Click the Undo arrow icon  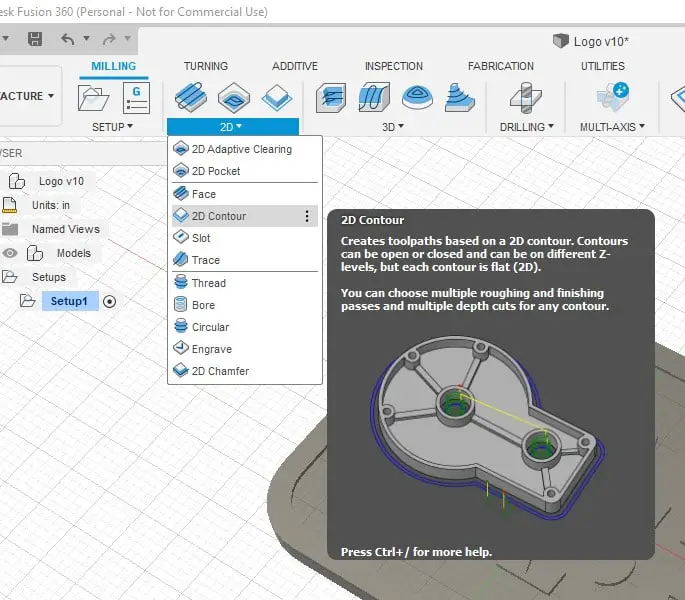tap(68, 39)
